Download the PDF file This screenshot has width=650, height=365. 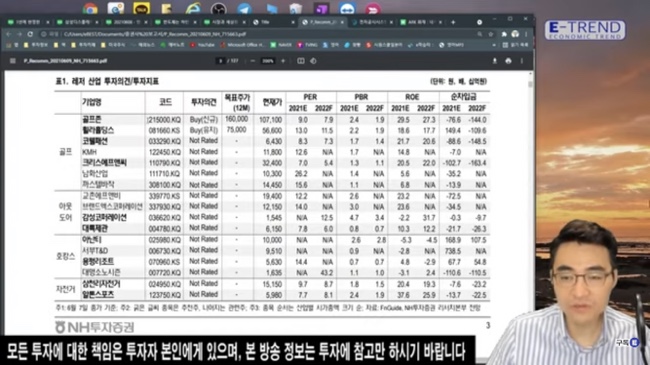495,61
